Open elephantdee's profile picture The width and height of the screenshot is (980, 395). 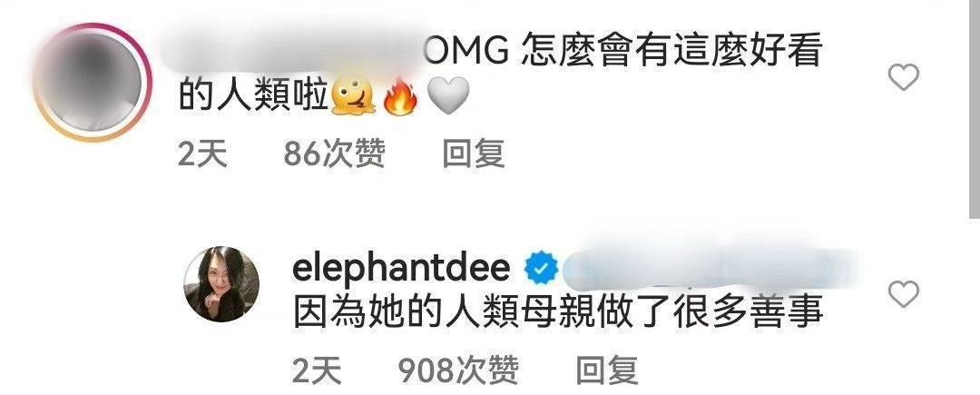(x=221, y=283)
